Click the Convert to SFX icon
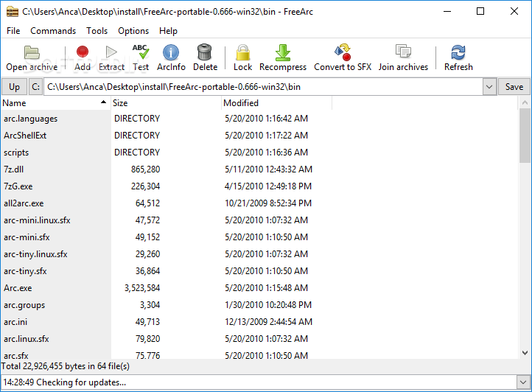This screenshot has width=532, height=392. coord(343,52)
